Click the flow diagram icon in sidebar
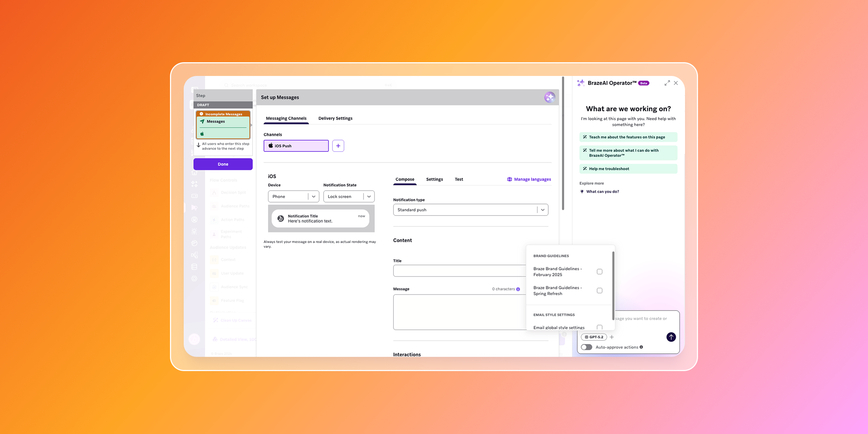This screenshot has height=434, width=868. click(x=194, y=255)
